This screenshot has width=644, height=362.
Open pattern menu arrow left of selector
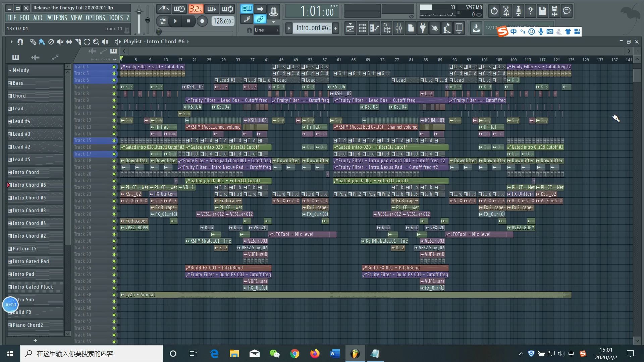pos(289,28)
